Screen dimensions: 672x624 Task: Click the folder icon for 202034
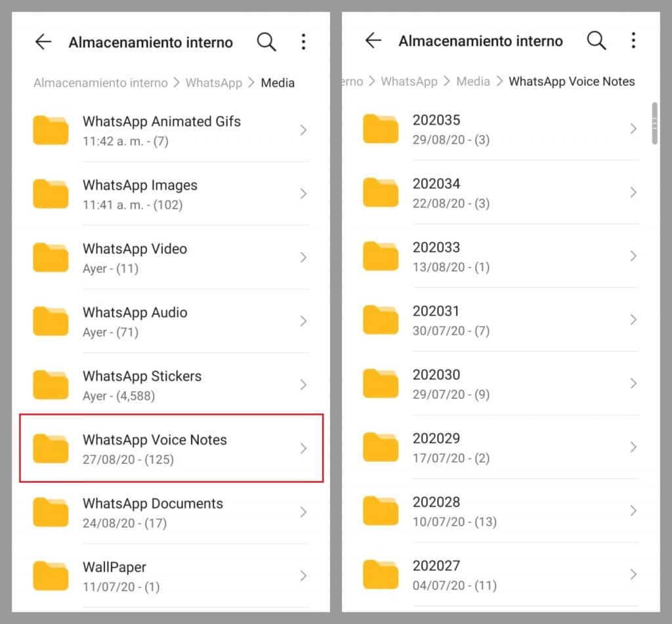(381, 192)
